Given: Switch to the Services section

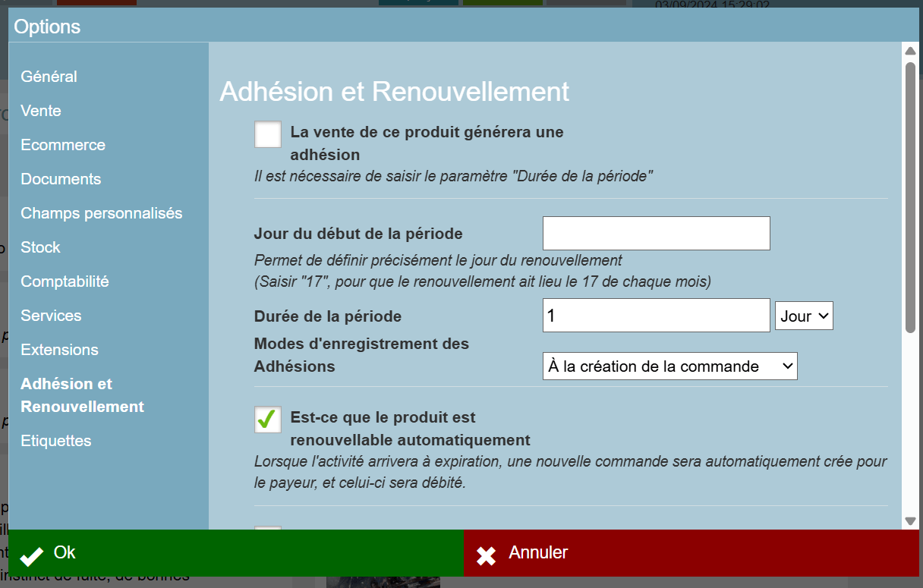Looking at the screenshot, I should [x=51, y=316].
